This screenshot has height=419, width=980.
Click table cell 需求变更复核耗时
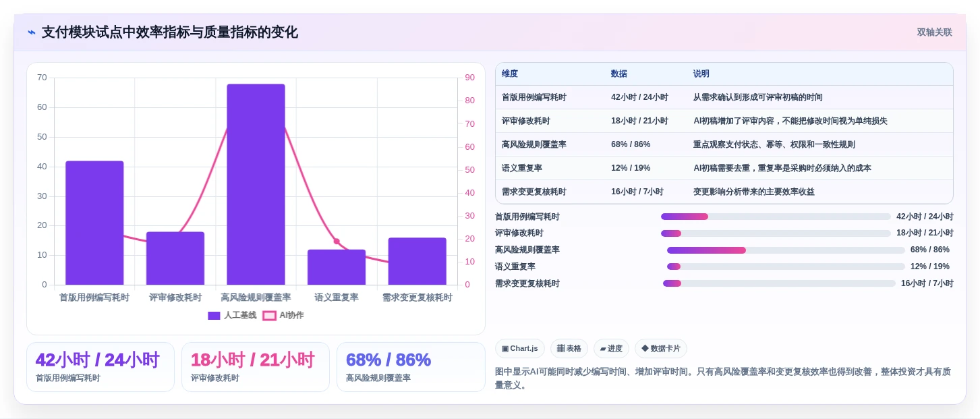point(534,192)
